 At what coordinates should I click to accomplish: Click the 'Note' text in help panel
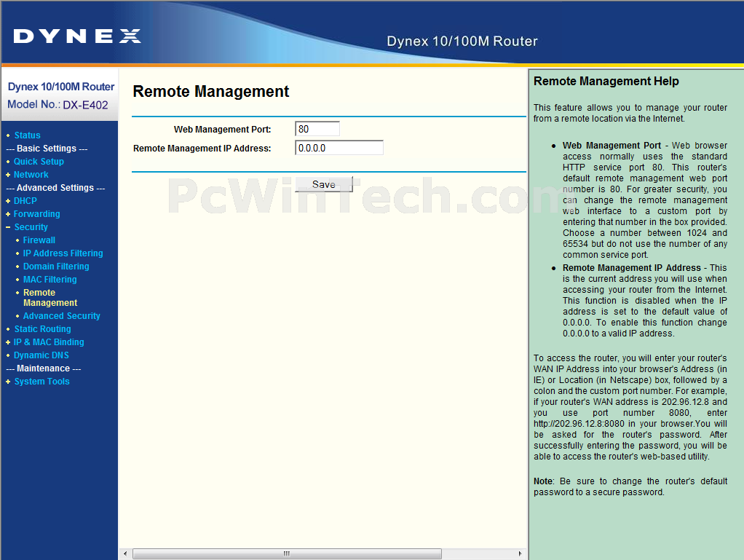coord(543,481)
